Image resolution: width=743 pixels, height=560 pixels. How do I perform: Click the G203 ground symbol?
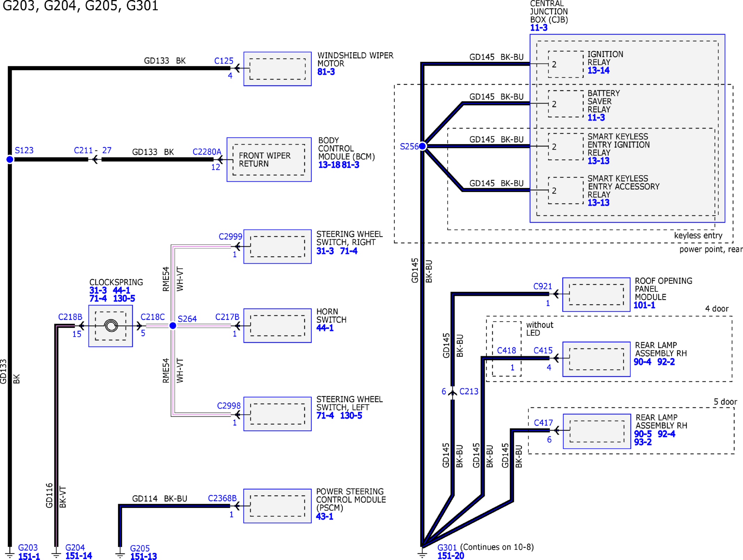point(10,554)
